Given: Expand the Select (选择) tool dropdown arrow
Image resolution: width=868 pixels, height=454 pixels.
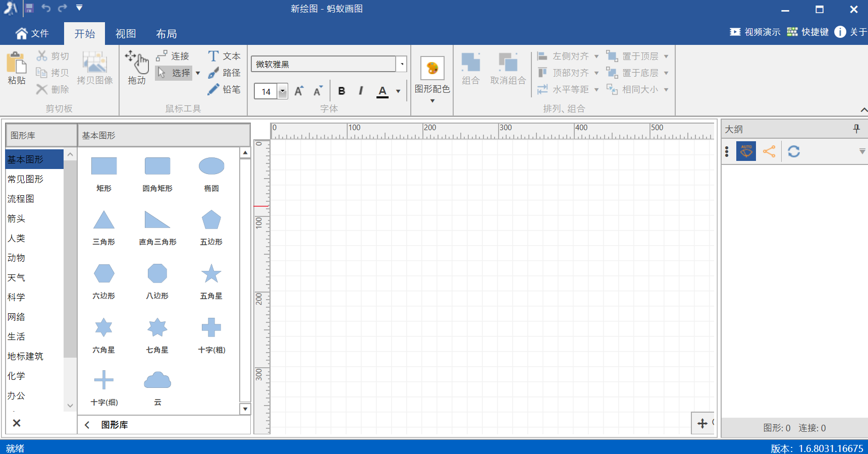Looking at the screenshot, I should point(198,73).
